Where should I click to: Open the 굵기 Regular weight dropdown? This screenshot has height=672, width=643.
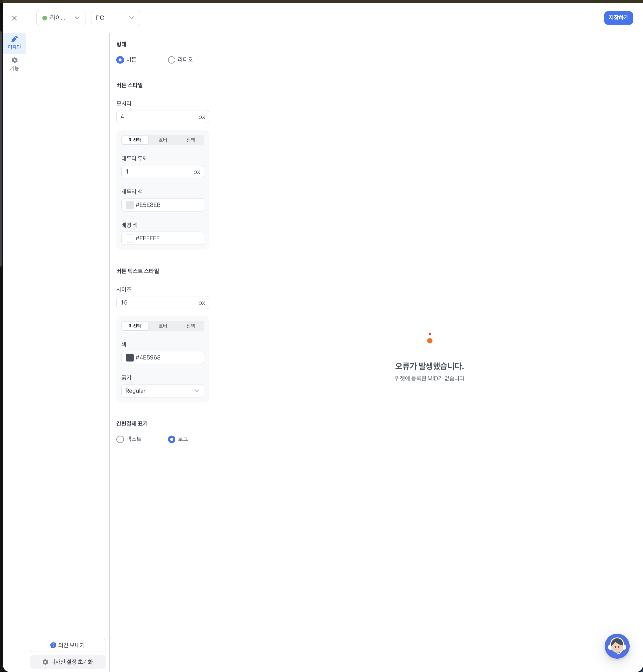[162, 391]
